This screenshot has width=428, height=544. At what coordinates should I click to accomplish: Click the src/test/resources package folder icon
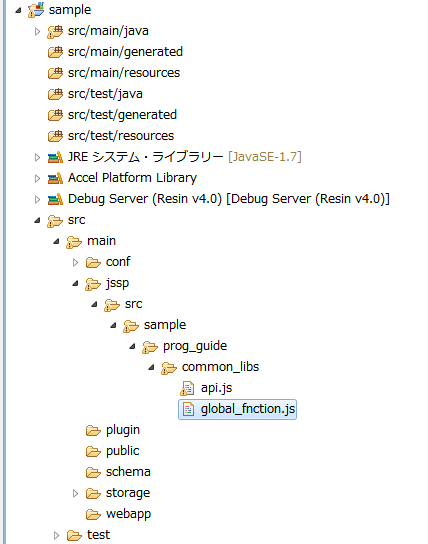click(55, 136)
